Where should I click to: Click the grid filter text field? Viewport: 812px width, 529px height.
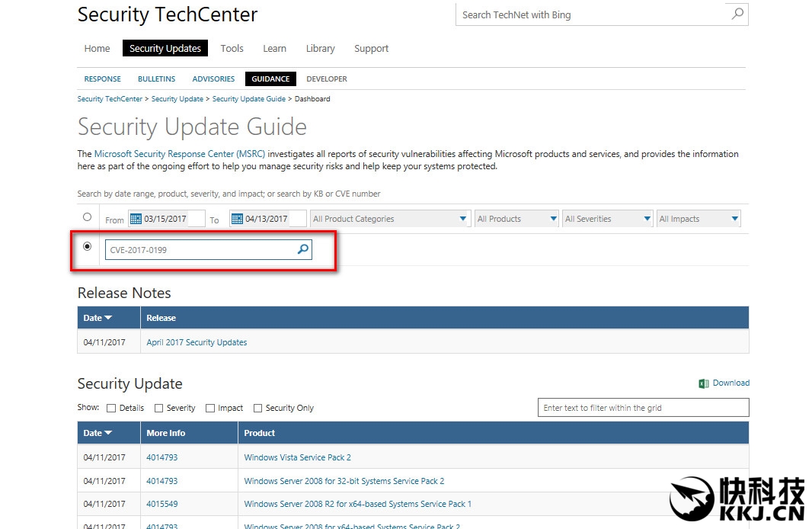pos(643,408)
